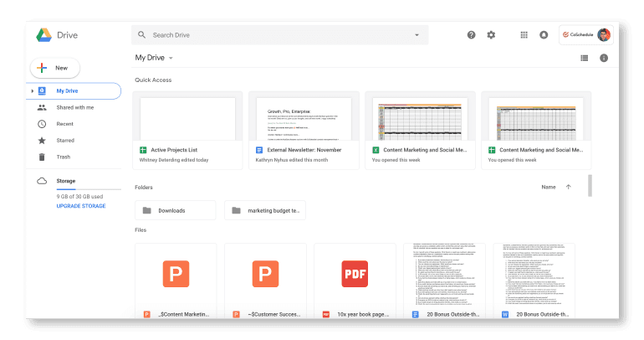The image size is (644, 340).
Task: Click the Upgrade Storage link
Action: click(x=80, y=205)
